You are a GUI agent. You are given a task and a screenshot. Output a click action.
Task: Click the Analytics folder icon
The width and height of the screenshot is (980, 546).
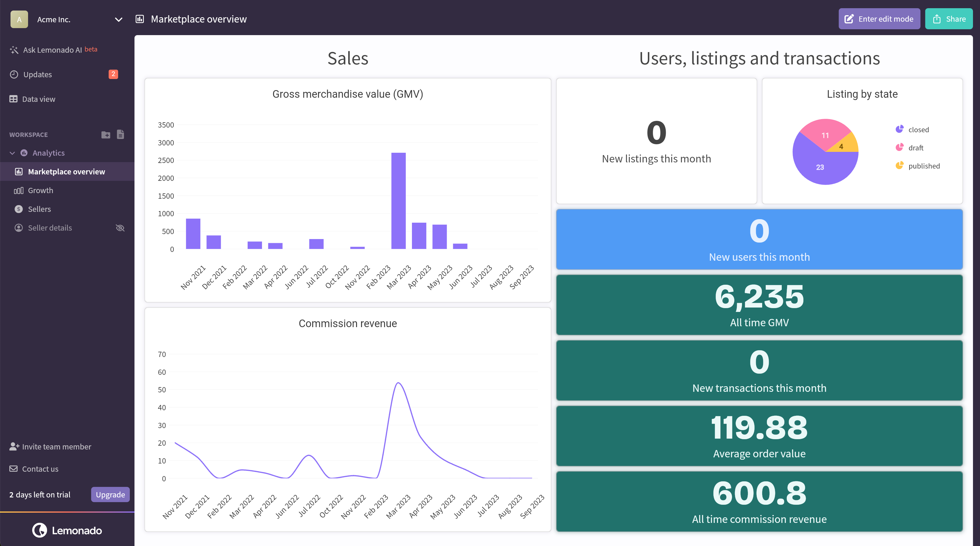click(x=24, y=153)
